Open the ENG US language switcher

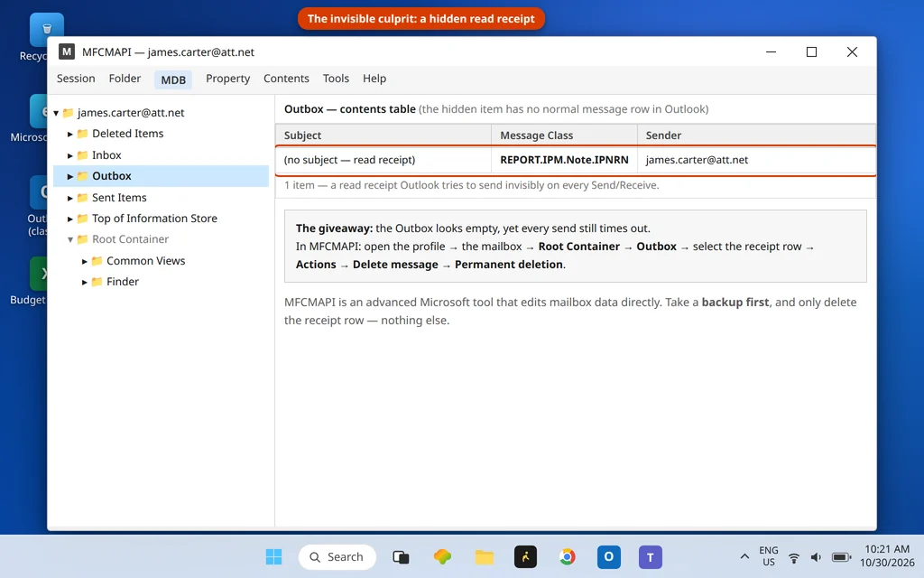769,556
